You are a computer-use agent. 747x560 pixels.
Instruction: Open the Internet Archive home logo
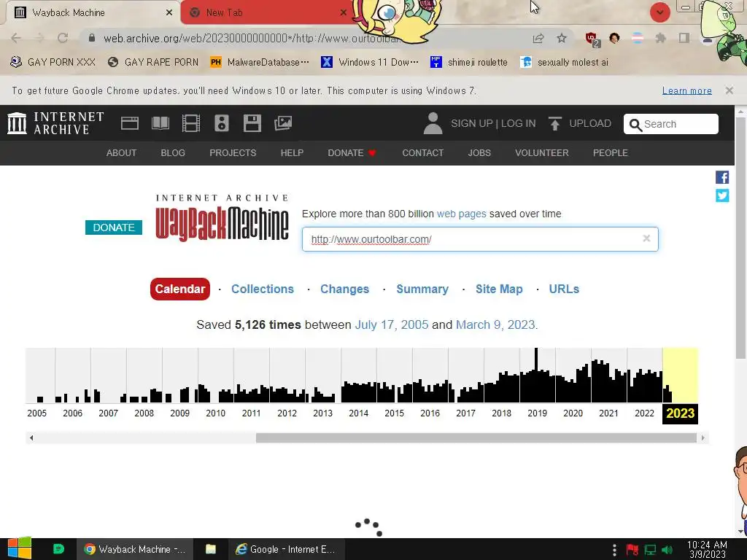click(x=55, y=123)
